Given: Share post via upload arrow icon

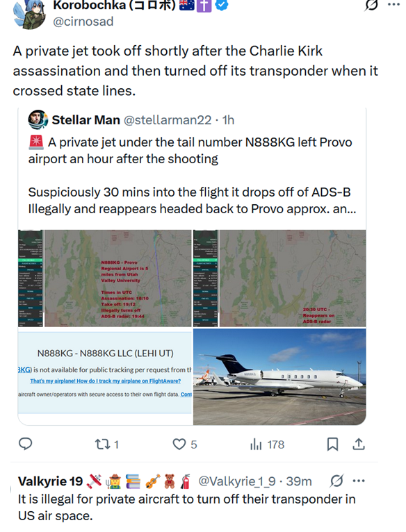Looking at the screenshot, I should coord(359,444).
